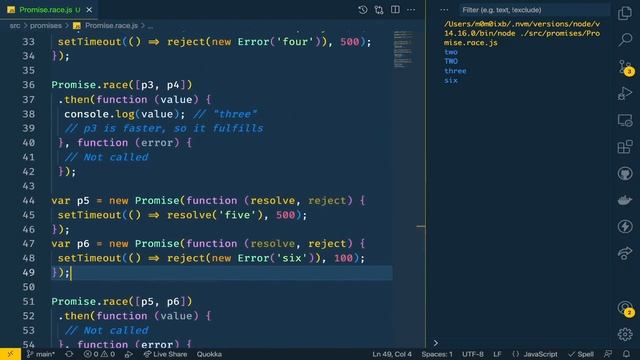This screenshot has width=640, height=360.
Task: Open the Accounts menu icon
Action: pos(625,308)
